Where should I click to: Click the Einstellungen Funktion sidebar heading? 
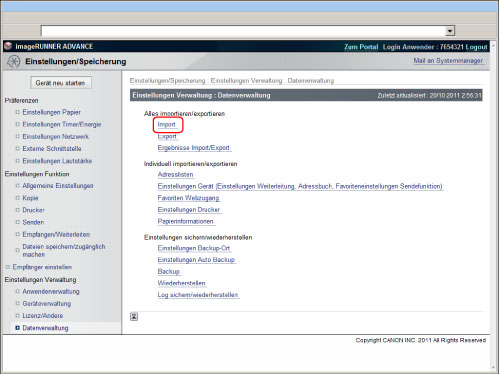[x=37, y=174]
